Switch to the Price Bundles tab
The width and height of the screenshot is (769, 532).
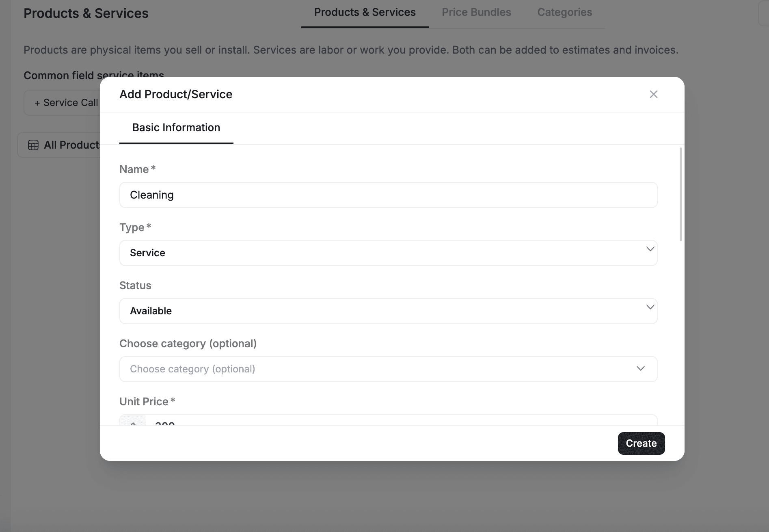476,12
